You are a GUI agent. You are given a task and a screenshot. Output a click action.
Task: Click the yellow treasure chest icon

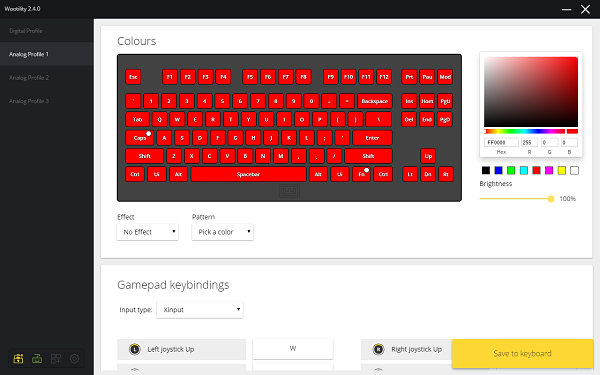18,359
